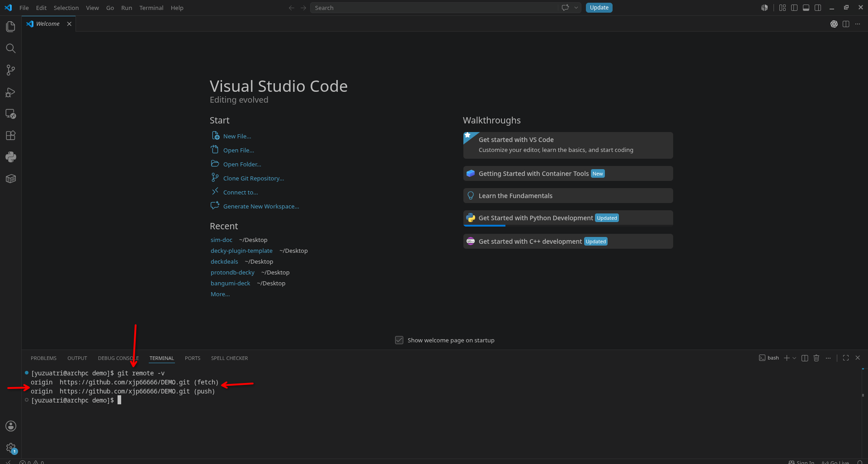This screenshot has width=868, height=464.
Task: Open Get started with VS Code walkthrough
Action: click(x=568, y=145)
